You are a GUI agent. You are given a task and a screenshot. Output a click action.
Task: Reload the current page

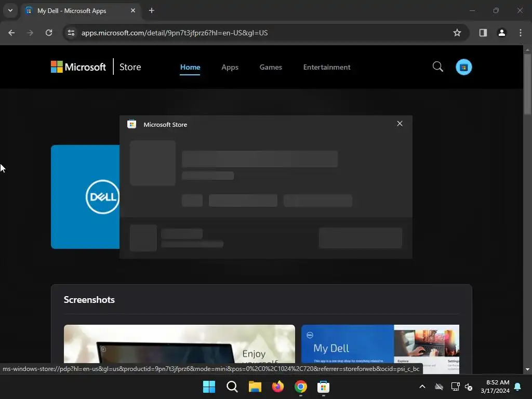(x=49, y=33)
